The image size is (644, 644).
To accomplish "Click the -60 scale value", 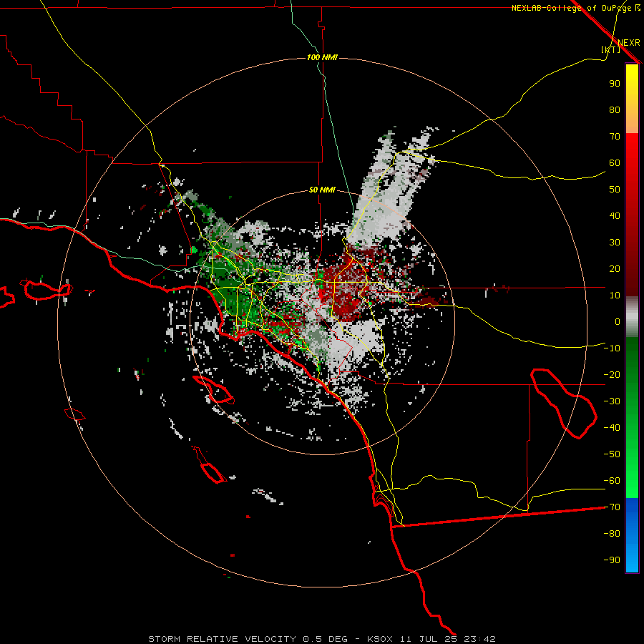I will pyautogui.click(x=612, y=481).
